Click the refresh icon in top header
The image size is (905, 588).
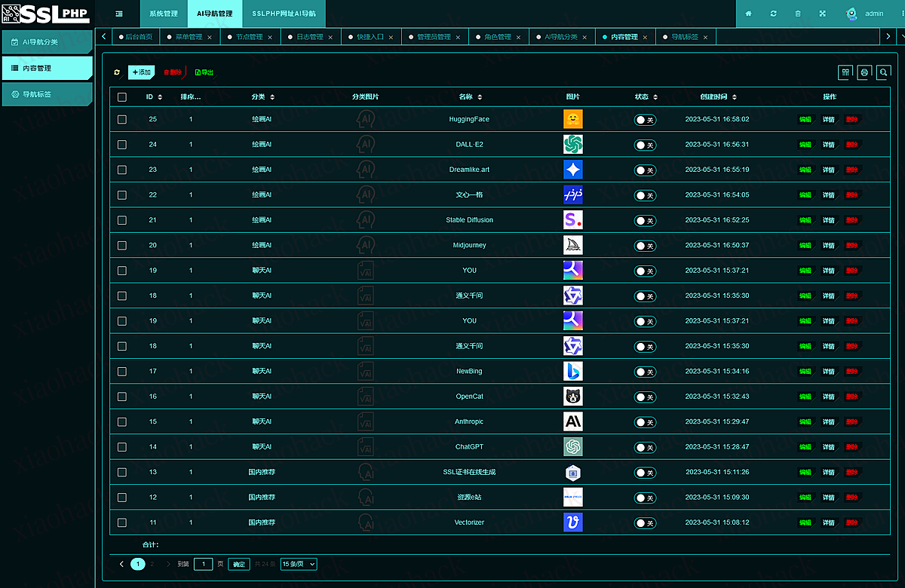773,14
